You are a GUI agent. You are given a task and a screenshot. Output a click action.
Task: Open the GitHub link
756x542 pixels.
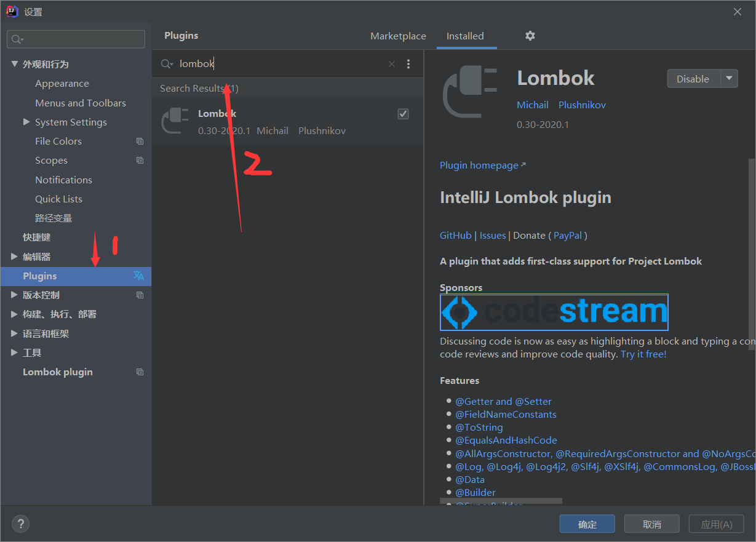456,235
